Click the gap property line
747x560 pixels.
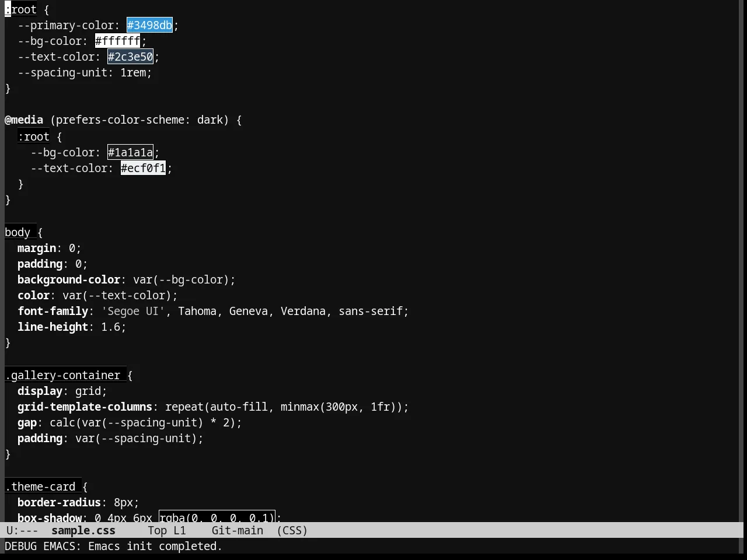pos(130,422)
